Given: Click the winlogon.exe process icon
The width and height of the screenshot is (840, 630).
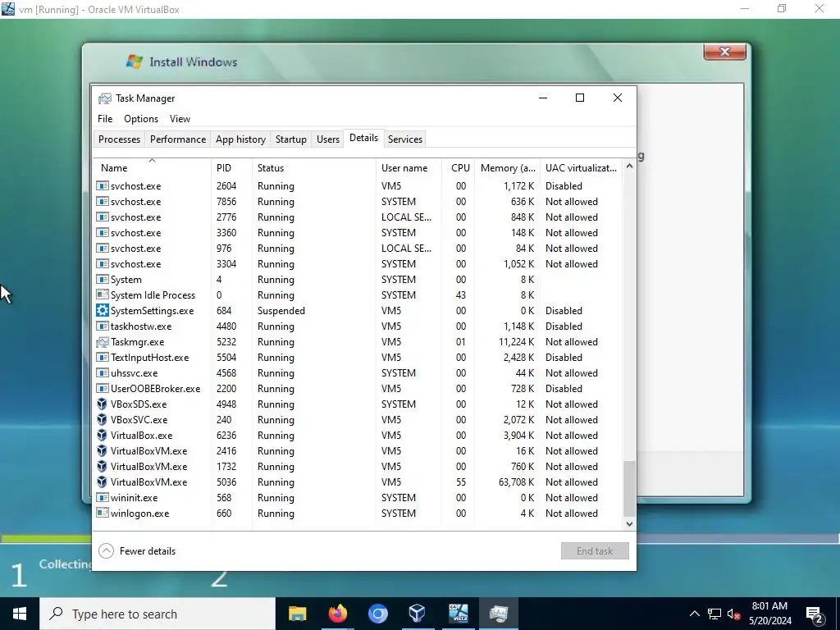Looking at the screenshot, I should click(x=102, y=513).
